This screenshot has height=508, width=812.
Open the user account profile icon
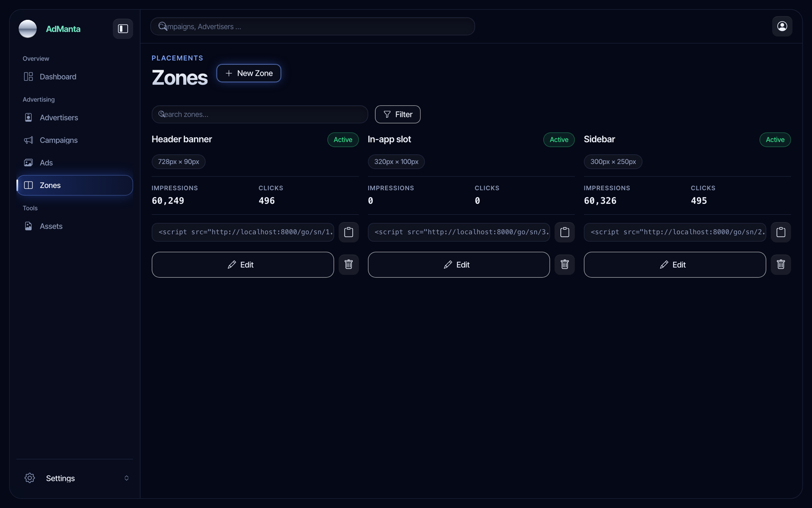(782, 26)
